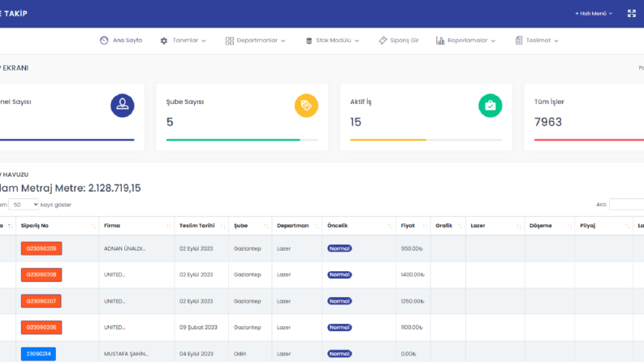Sort by Lazer column arrows
Screen dimensions: 644x362
pos(519,226)
